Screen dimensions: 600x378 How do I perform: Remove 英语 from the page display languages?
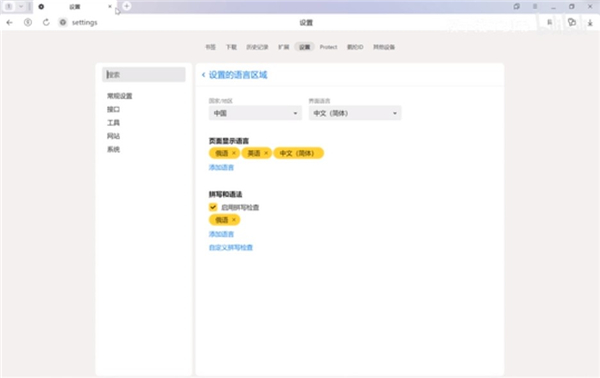click(x=266, y=153)
